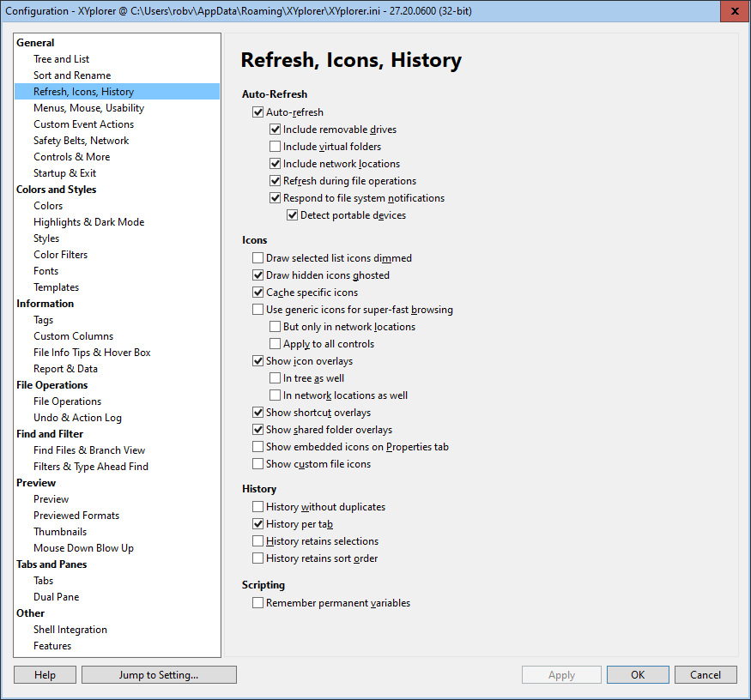751x700 pixels.
Task: Go to "Thumbnails" settings
Action: click(x=60, y=531)
